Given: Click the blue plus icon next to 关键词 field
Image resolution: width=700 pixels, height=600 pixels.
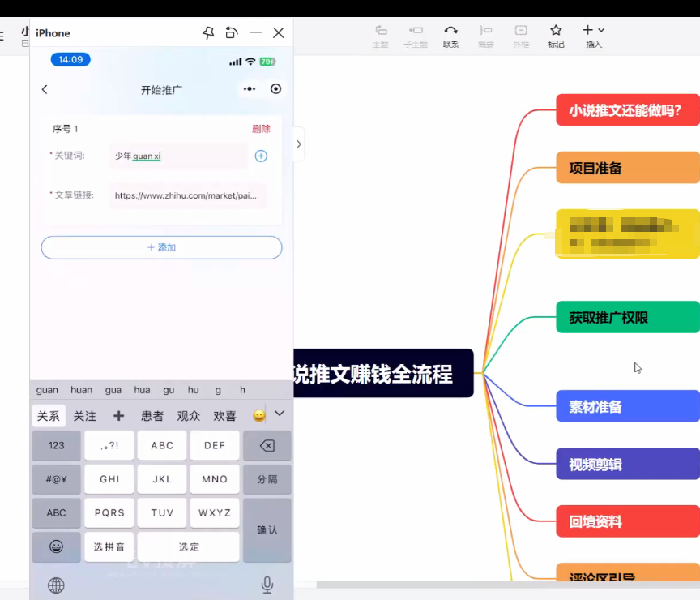Looking at the screenshot, I should (261, 156).
